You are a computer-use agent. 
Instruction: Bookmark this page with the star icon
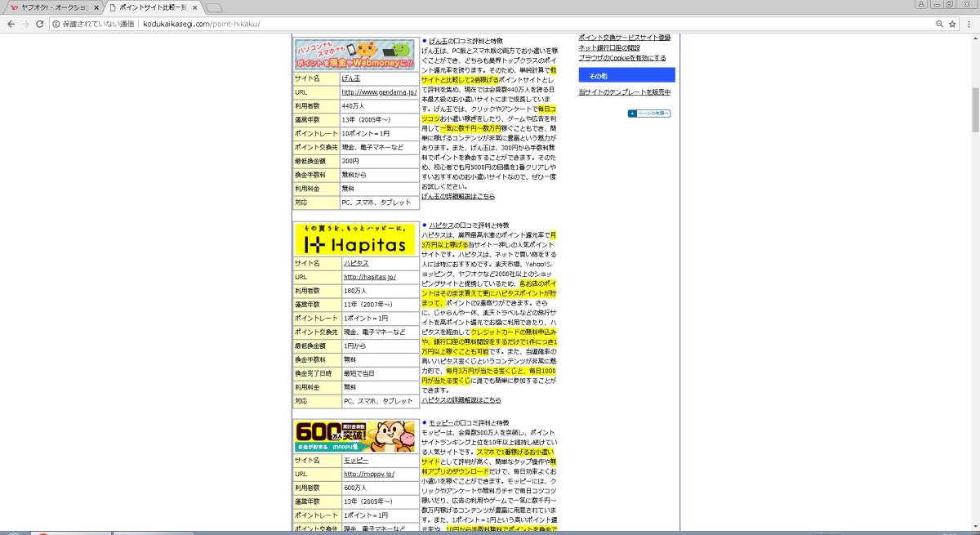point(952,24)
